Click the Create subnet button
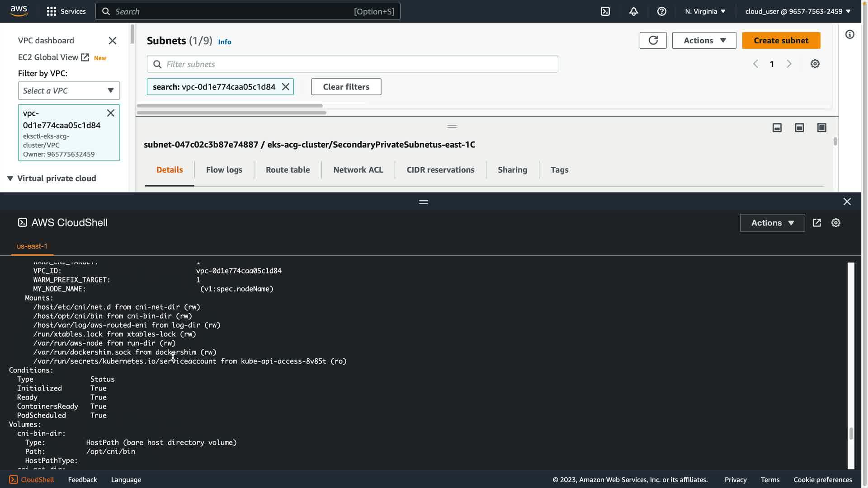The height and width of the screenshot is (488, 868). point(781,40)
